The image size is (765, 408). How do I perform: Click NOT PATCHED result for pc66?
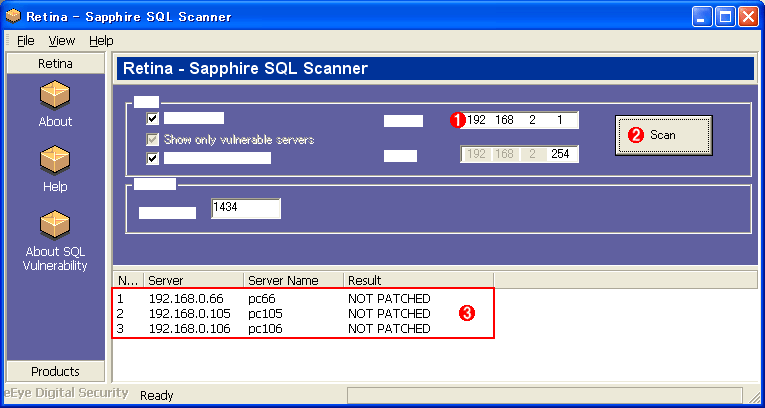[x=389, y=298]
